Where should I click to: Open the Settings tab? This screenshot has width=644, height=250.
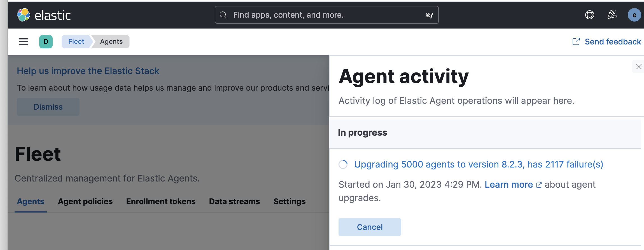coord(290,201)
